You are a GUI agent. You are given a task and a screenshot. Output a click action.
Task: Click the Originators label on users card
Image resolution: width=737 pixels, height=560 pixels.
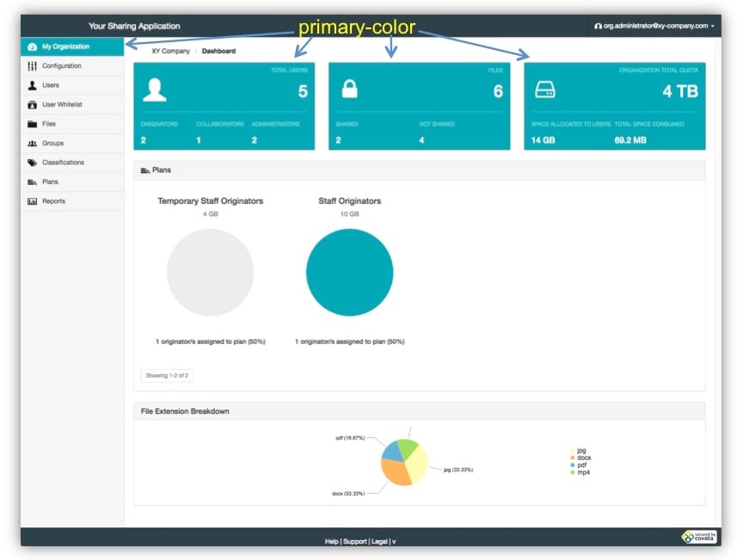(x=159, y=124)
